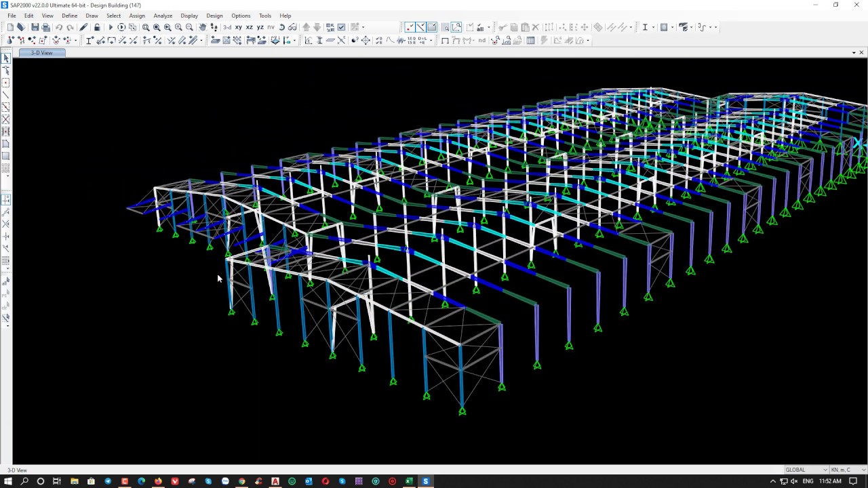The height and width of the screenshot is (488, 868).
Task: Switch to the xz elevation view
Action: pos(249,27)
